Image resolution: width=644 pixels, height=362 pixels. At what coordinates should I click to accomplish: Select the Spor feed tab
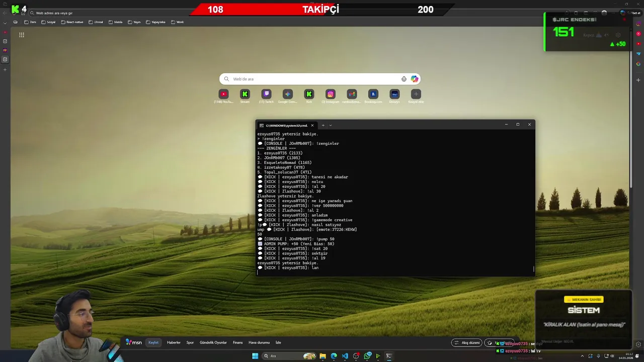pyautogui.click(x=190, y=342)
